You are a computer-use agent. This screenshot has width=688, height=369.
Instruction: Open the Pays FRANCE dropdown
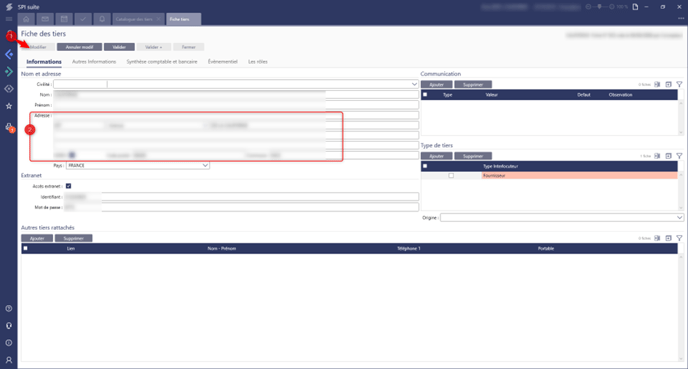click(x=138, y=165)
